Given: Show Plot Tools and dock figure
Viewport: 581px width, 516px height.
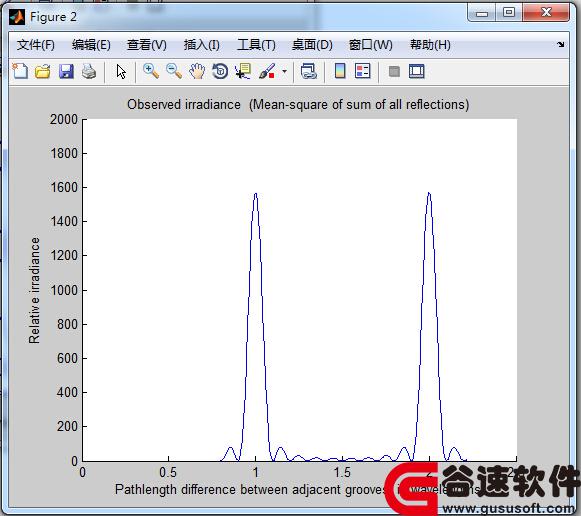Looking at the screenshot, I should click(x=416, y=71).
